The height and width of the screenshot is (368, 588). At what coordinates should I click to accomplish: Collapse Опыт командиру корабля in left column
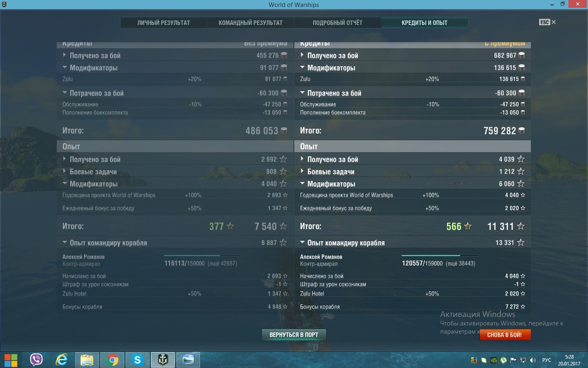(65, 242)
